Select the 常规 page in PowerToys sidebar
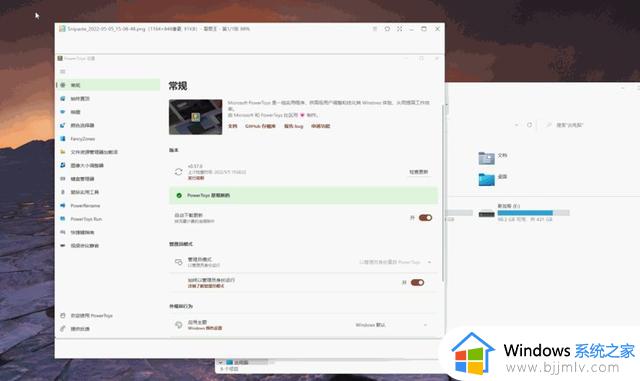 (108, 85)
